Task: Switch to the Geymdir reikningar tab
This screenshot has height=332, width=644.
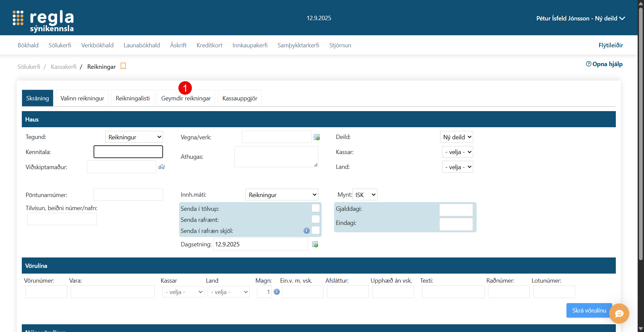Action: pyautogui.click(x=186, y=98)
